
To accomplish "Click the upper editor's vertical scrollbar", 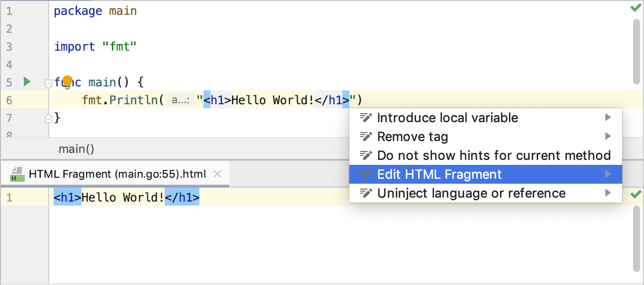I will [x=637, y=52].
